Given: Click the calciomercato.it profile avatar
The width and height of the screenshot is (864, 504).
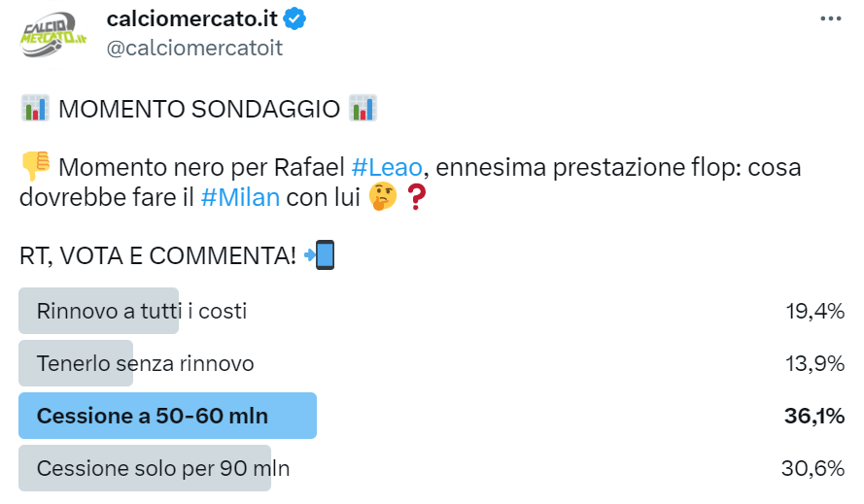Looking at the screenshot, I should (x=54, y=36).
